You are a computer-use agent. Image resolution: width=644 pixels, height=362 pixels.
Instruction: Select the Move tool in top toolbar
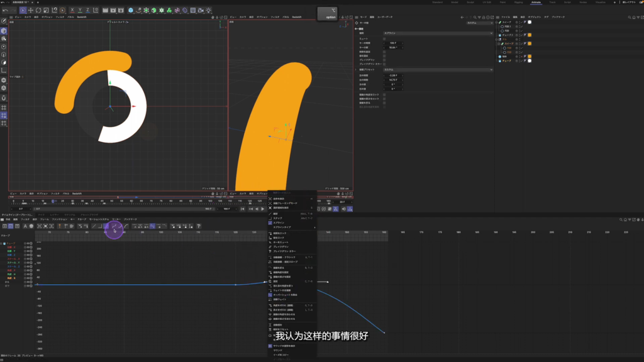tap(31, 10)
